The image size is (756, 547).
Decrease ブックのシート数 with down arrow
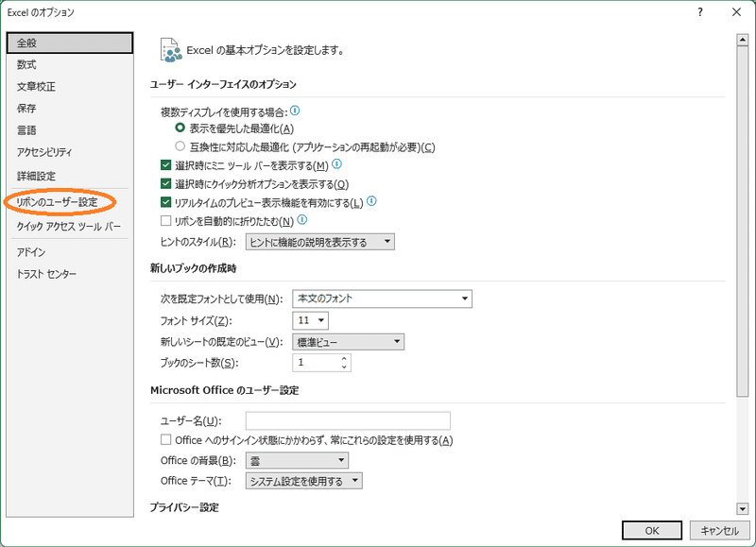(x=344, y=367)
